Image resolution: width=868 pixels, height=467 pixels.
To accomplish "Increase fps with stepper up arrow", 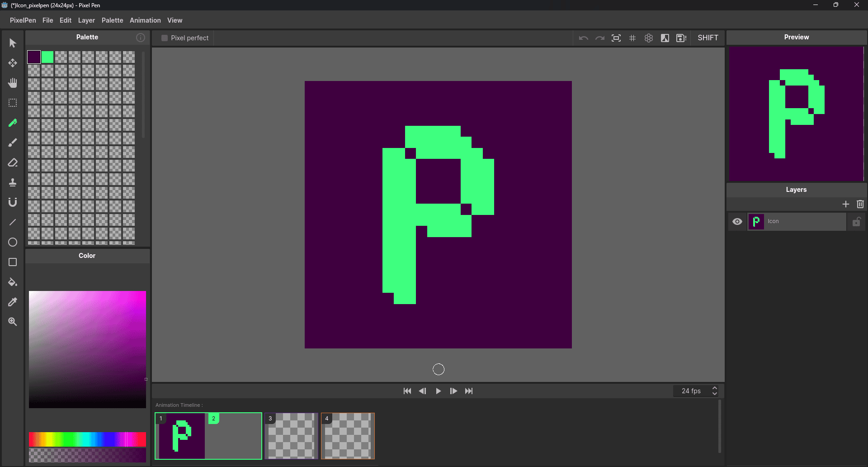I will 714,388.
